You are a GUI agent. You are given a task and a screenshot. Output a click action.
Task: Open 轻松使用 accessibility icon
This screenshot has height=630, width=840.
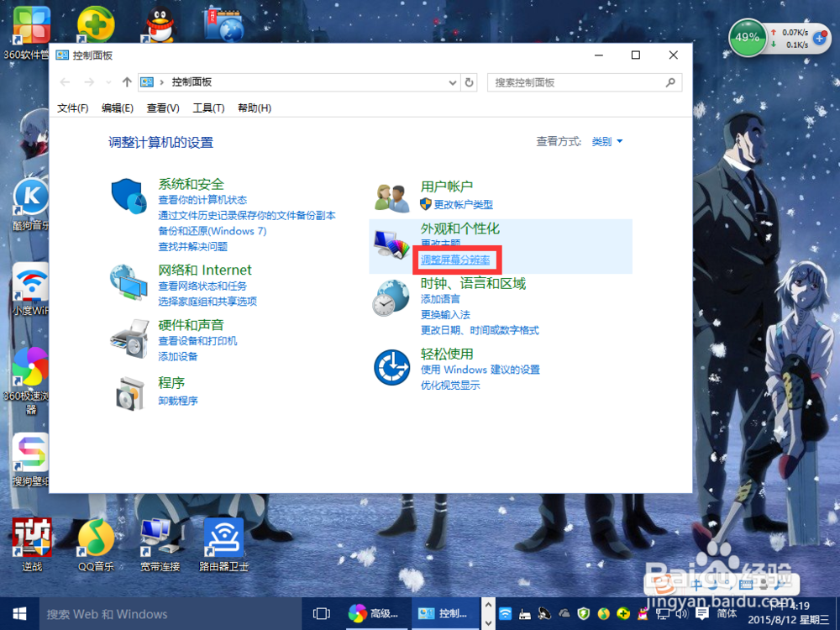tap(391, 368)
